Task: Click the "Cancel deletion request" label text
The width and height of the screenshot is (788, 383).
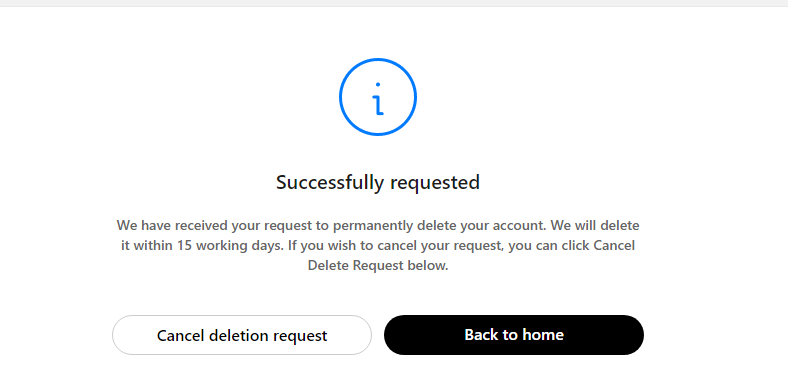Action: pos(242,335)
